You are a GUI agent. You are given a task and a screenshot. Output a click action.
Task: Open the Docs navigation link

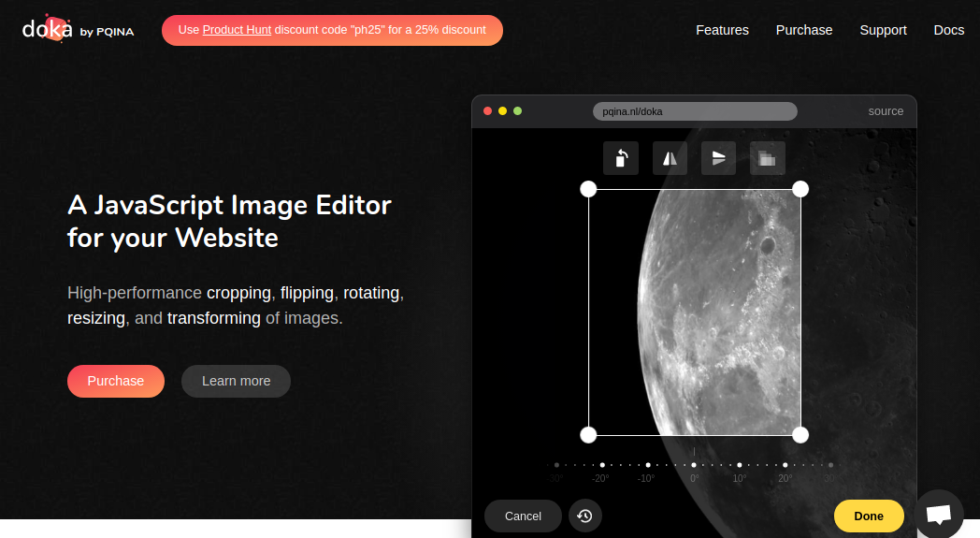coord(948,30)
